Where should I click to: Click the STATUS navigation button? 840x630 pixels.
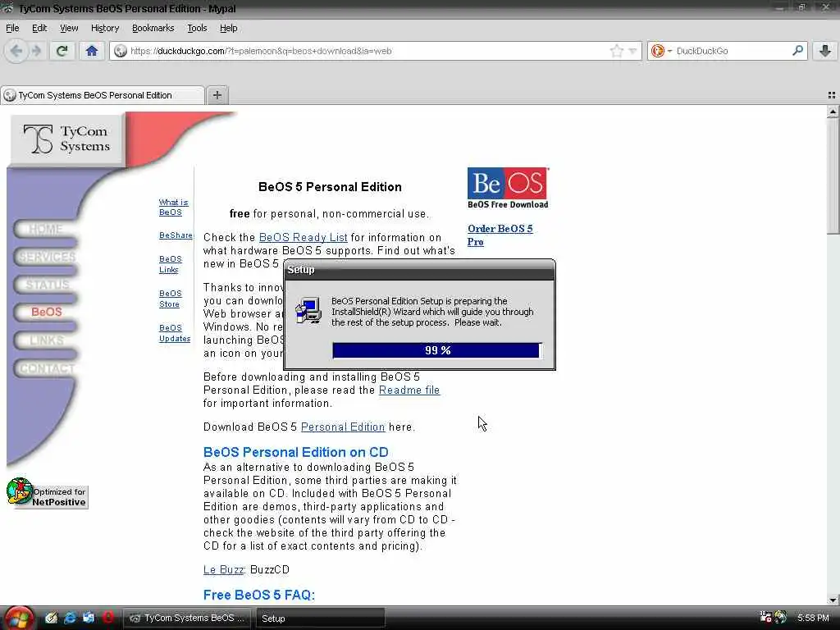pos(46,285)
